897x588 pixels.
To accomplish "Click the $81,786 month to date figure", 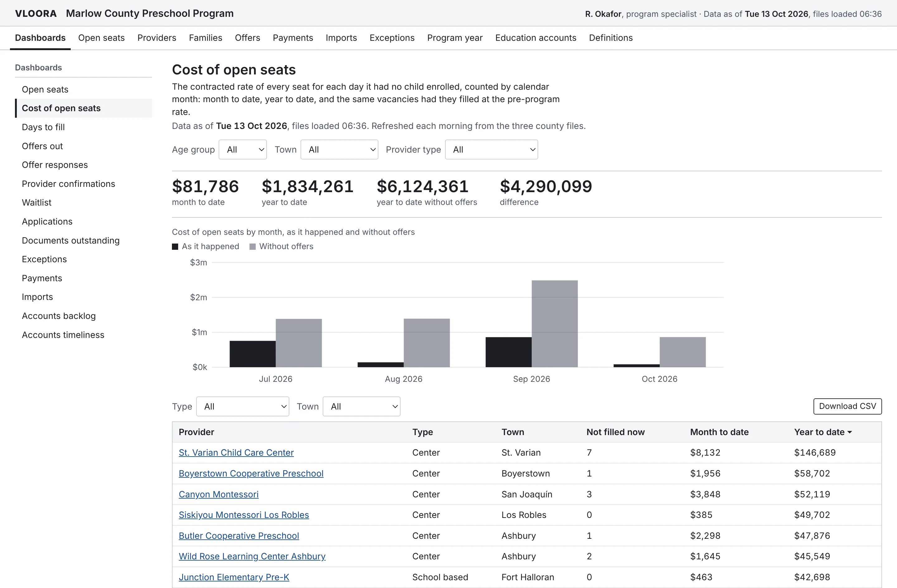I will click(205, 186).
